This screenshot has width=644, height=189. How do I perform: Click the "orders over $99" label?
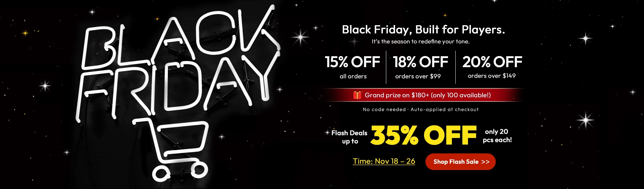tap(418, 76)
